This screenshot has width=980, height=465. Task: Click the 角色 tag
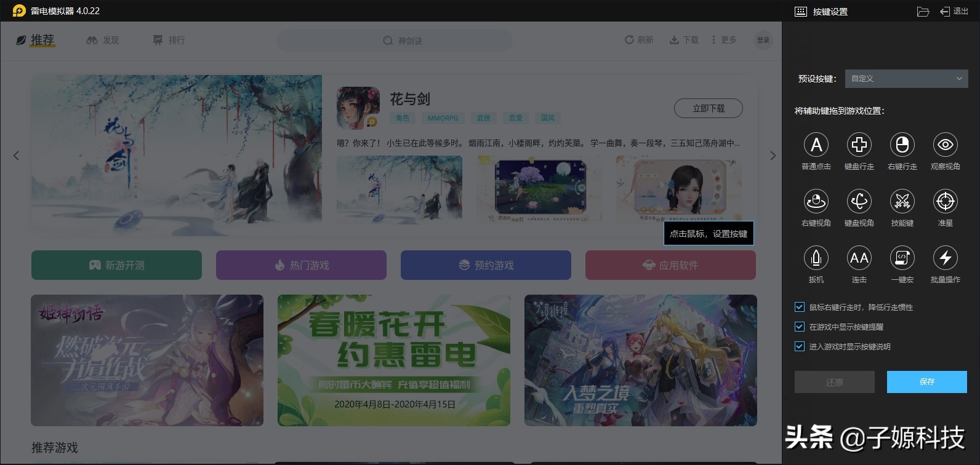point(403,118)
